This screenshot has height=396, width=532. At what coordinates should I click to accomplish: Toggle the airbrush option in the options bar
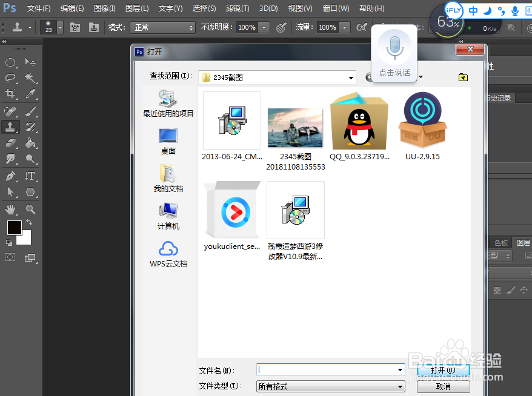[x=281, y=27]
